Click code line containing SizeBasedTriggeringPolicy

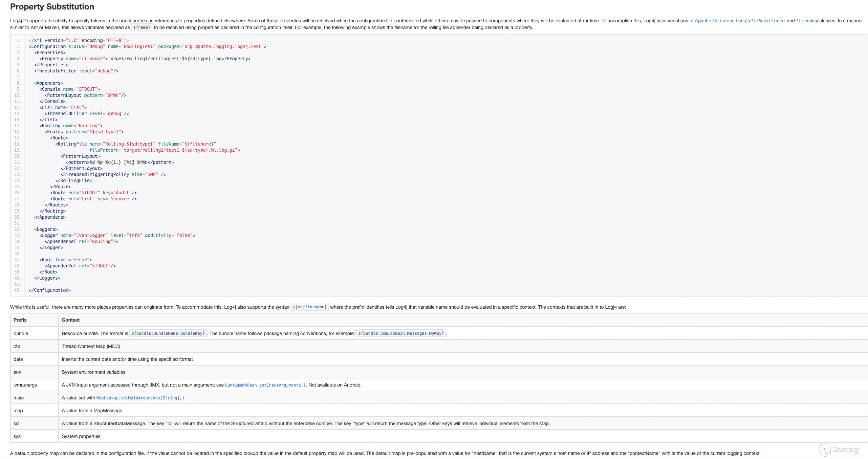113,174
